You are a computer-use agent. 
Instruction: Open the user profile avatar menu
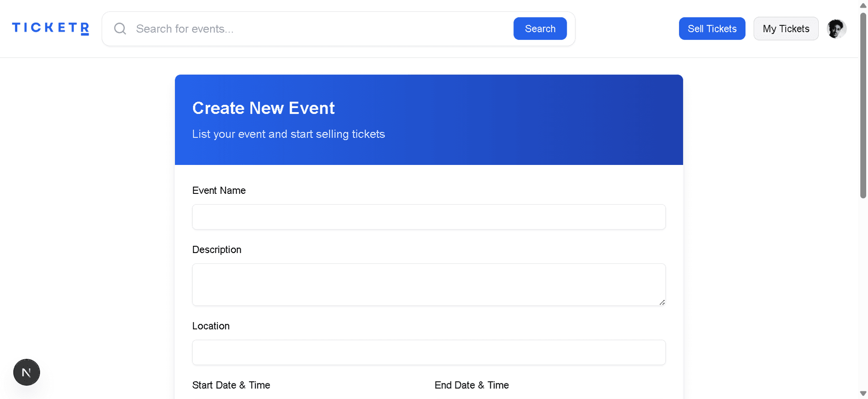(x=836, y=29)
